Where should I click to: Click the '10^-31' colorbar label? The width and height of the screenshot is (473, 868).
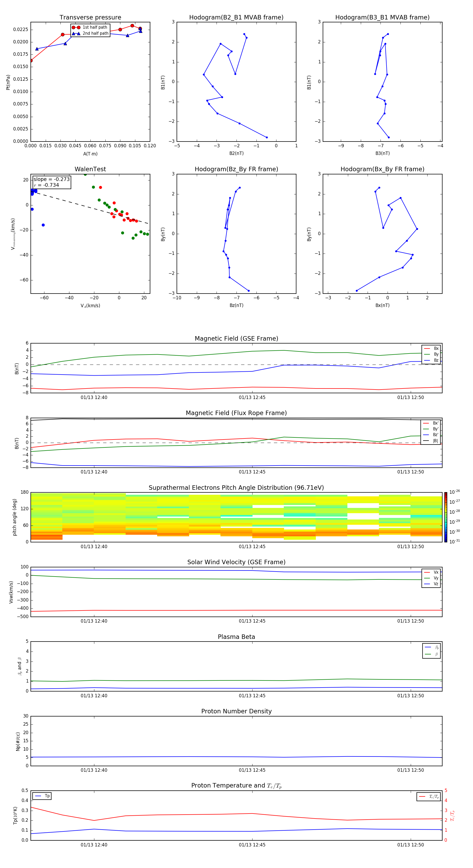tap(455, 542)
